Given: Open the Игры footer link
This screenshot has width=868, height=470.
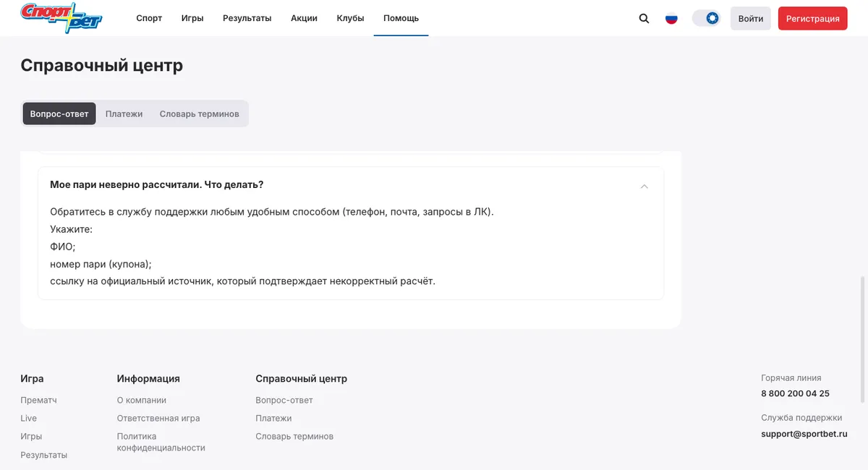Looking at the screenshot, I should pyautogui.click(x=31, y=436).
